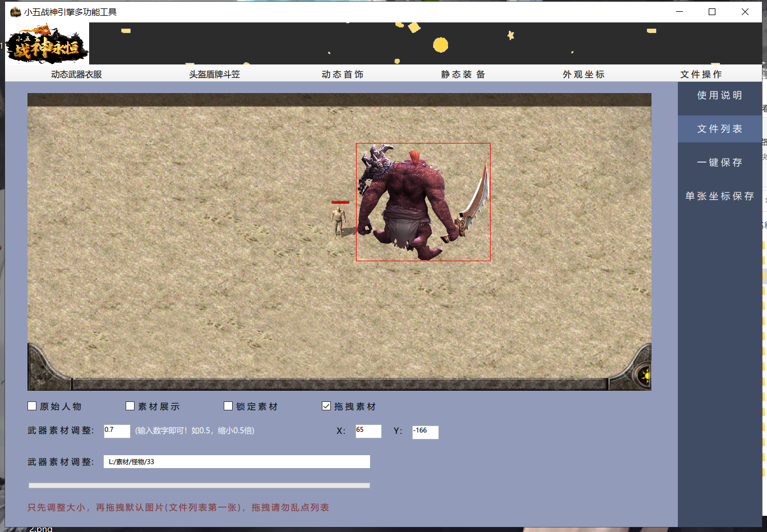Enable the 原始人物 checkbox
Viewport: 767px width, 532px height.
pyautogui.click(x=32, y=406)
